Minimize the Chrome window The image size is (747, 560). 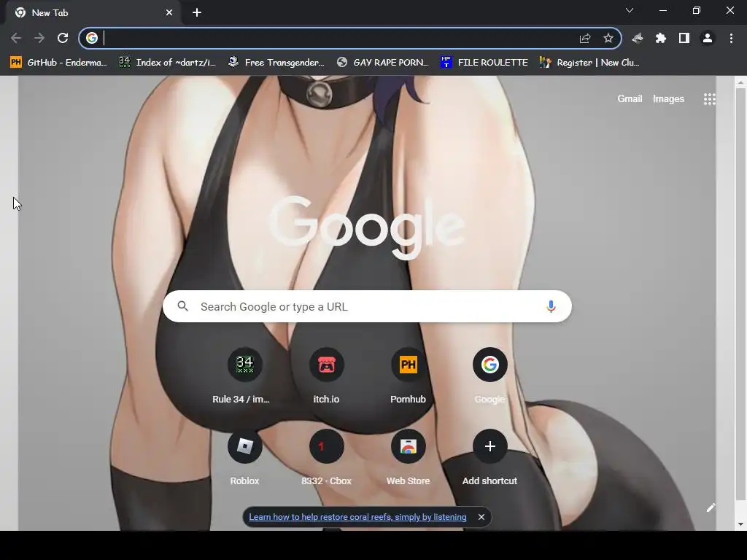(662, 10)
